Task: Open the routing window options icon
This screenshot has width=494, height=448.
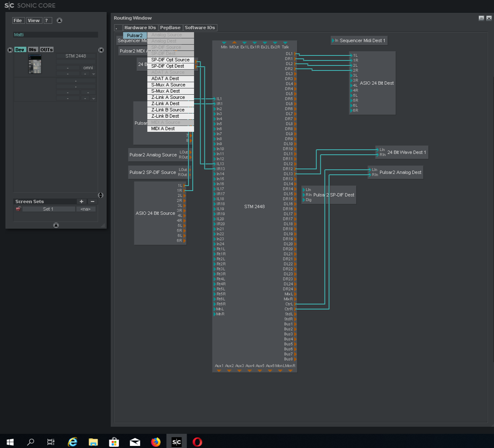Action: [x=481, y=18]
